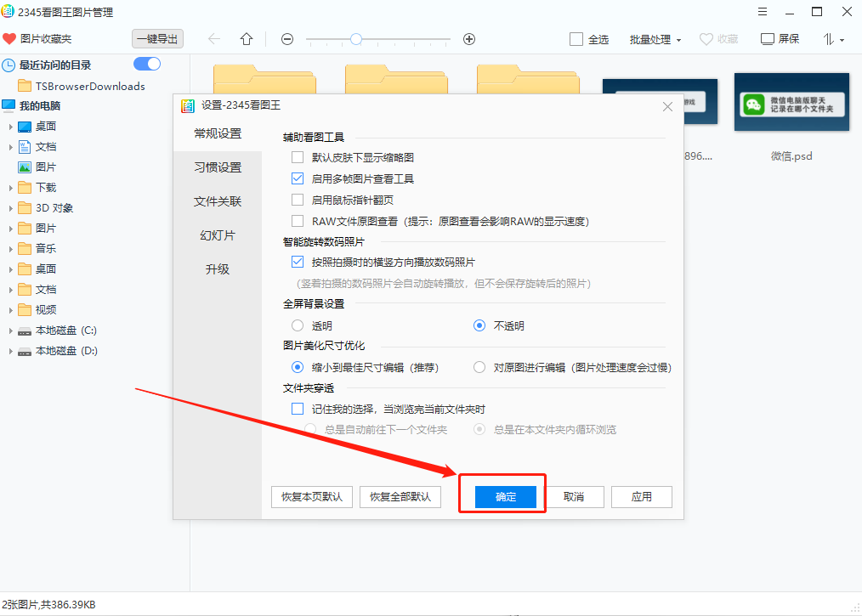Open the hamburger menu icon top right

(x=763, y=11)
